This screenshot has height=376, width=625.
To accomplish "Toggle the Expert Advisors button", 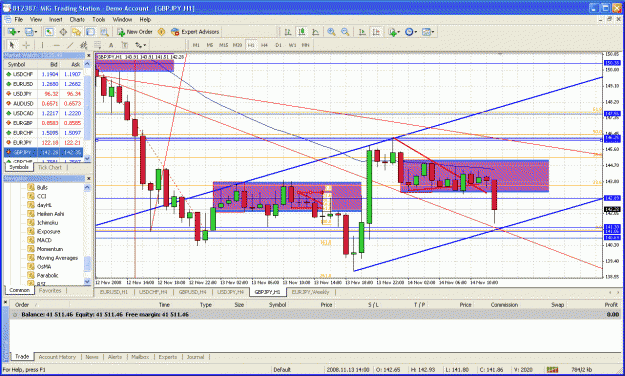I will (195, 31).
